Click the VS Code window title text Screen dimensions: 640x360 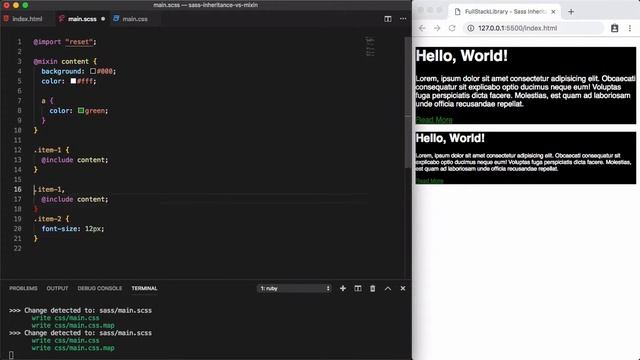click(205, 5)
